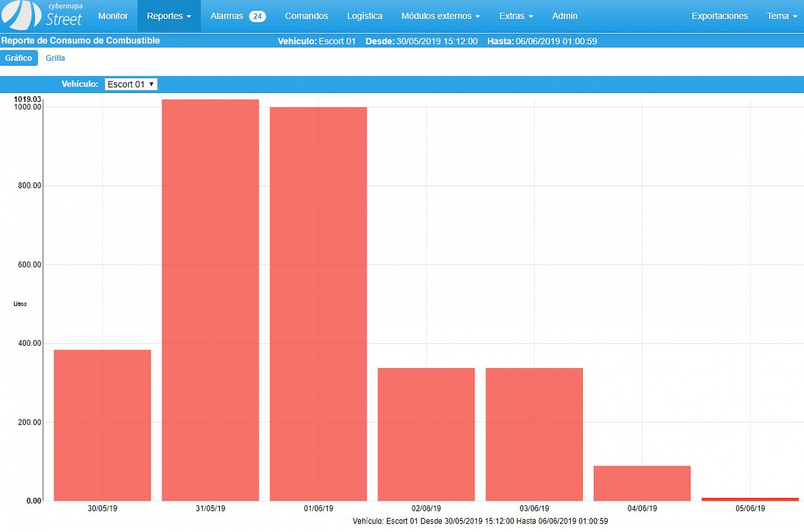
Task: Click the Desde date 30/05/2019 15:12:00
Action: [x=437, y=42]
